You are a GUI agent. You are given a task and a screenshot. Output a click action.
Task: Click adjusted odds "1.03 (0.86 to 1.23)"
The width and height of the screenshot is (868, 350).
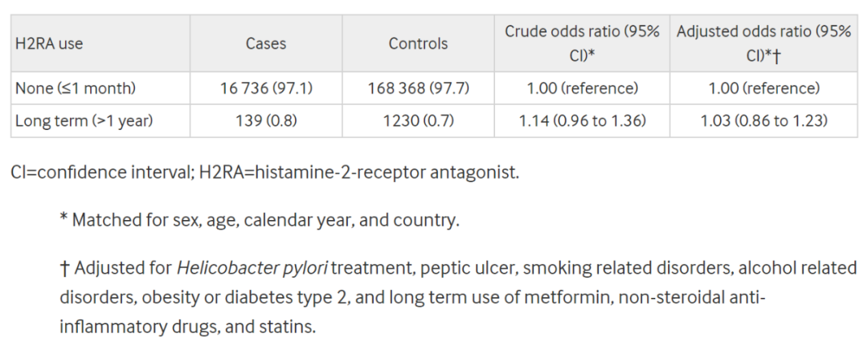coord(764,121)
